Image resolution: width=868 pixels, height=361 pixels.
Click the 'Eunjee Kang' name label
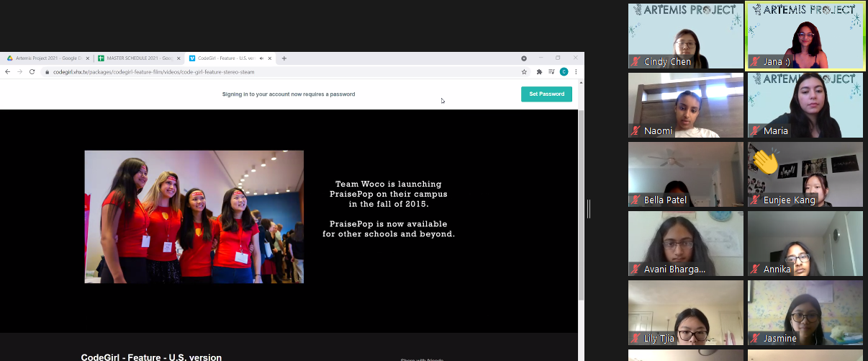pyautogui.click(x=790, y=200)
